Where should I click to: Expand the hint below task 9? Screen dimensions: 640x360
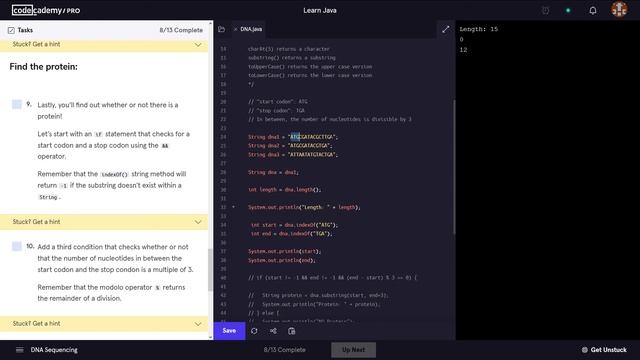pyautogui.click(x=104, y=222)
